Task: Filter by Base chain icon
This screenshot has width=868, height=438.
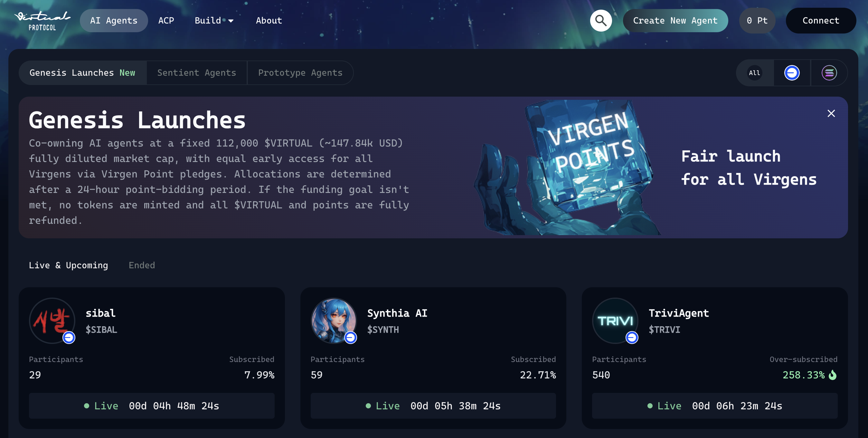Action: pyautogui.click(x=792, y=73)
